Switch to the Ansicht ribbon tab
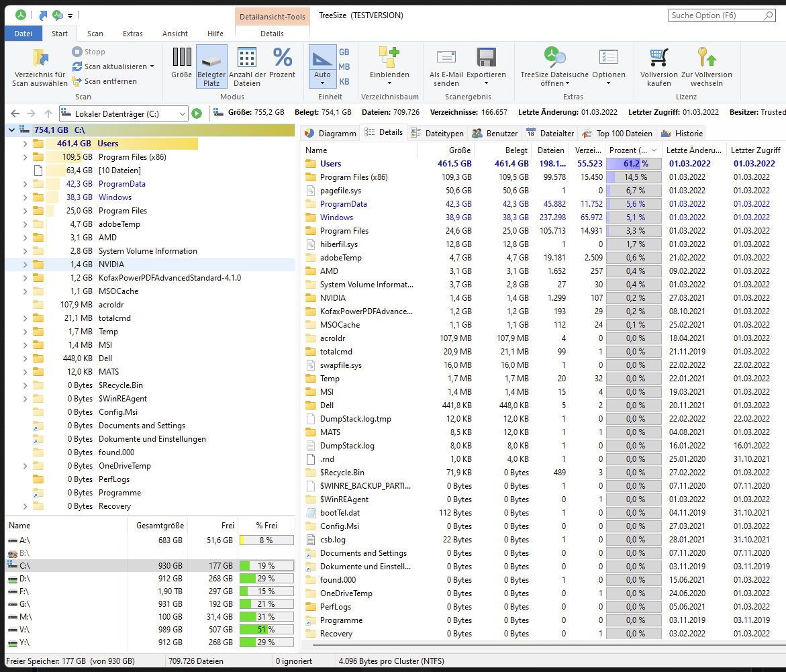The image size is (786, 672). point(175,34)
